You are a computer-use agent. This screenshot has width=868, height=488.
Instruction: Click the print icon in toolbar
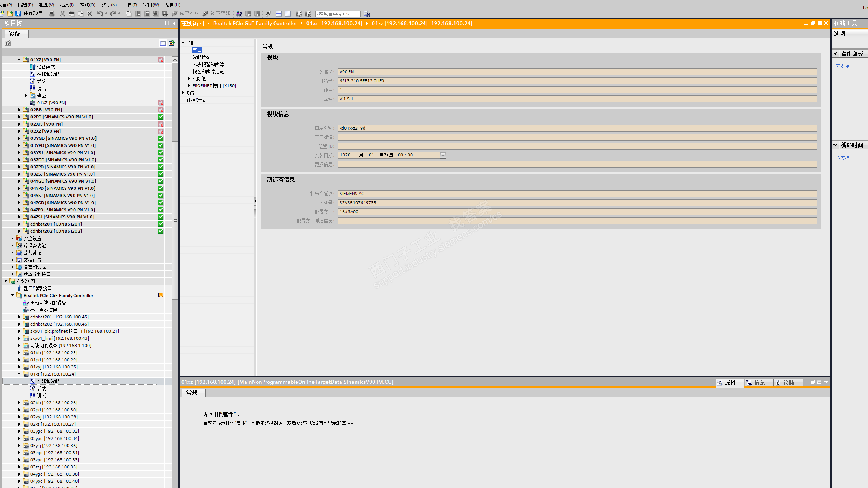tap(52, 14)
